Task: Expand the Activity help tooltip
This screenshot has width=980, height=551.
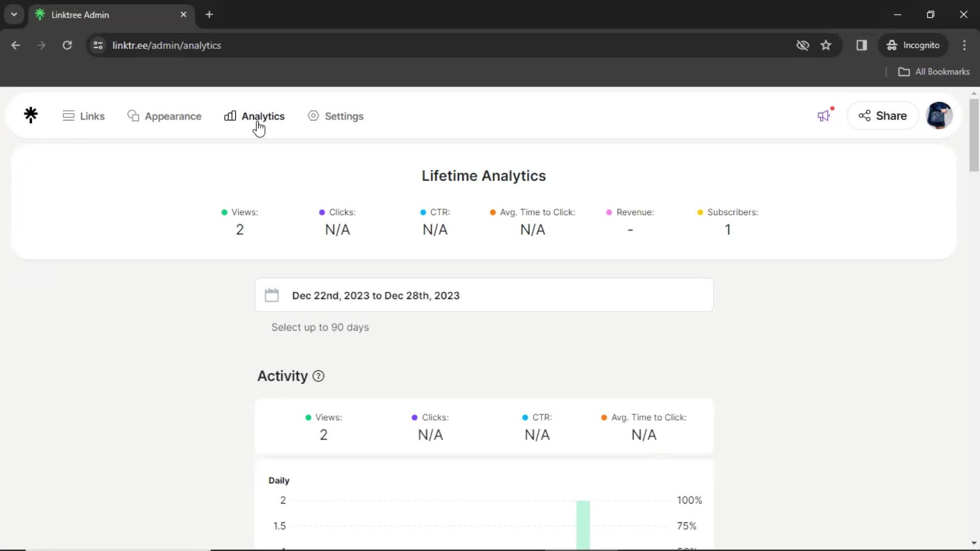Action: (x=317, y=375)
